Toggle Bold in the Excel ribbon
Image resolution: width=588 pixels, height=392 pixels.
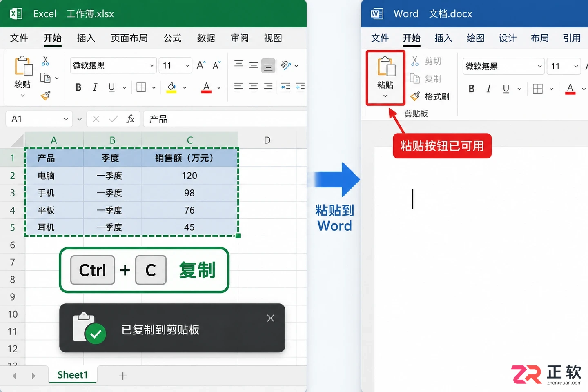coord(78,87)
